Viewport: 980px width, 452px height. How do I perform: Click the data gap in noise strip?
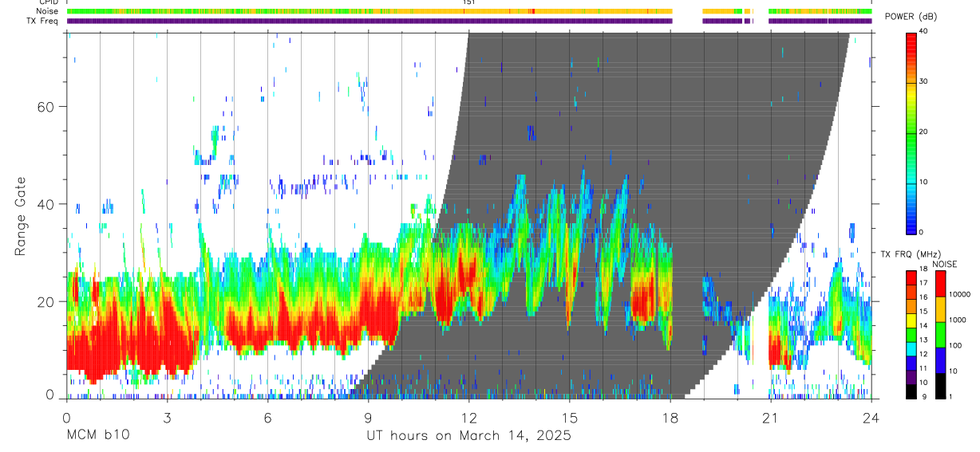[687, 11]
